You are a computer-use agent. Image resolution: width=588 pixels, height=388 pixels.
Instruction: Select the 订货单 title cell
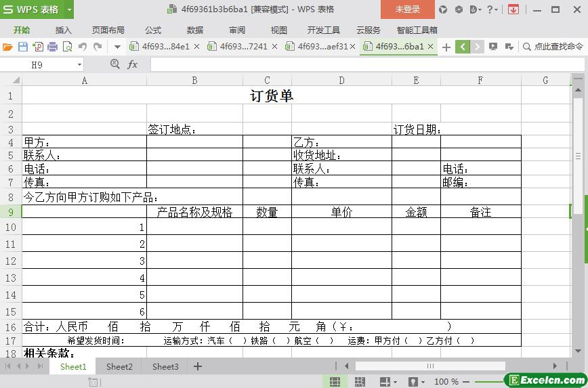click(x=272, y=95)
